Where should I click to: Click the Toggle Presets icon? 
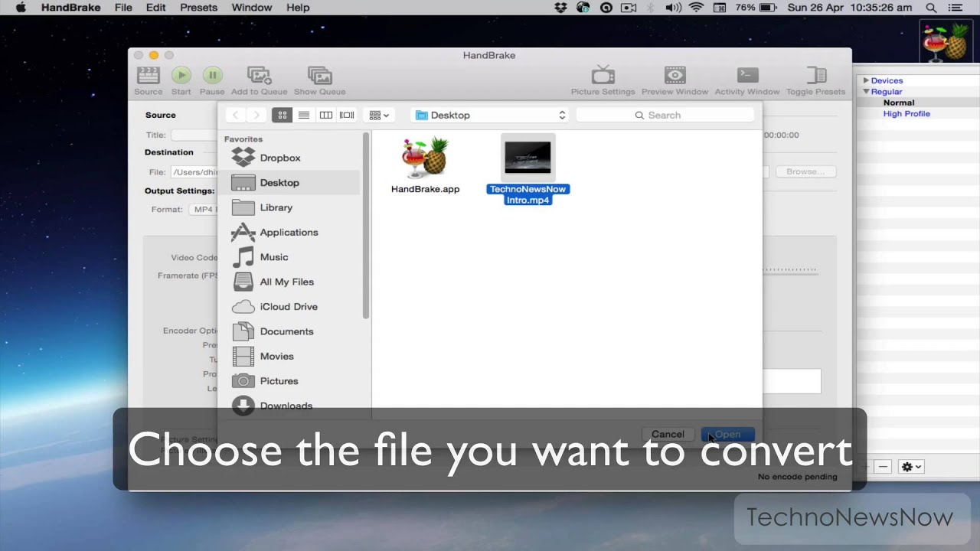pyautogui.click(x=816, y=75)
